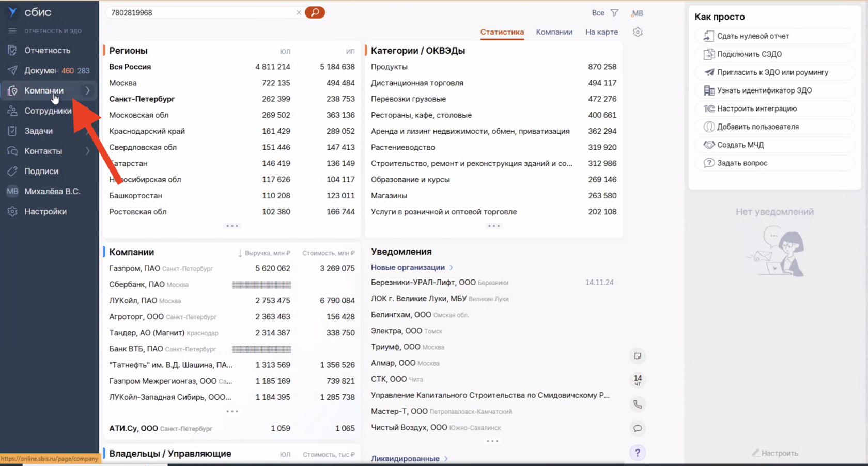Expand more rows under the Регионы list
868x466 pixels.
pyautogui.click(x=232, y=226)
